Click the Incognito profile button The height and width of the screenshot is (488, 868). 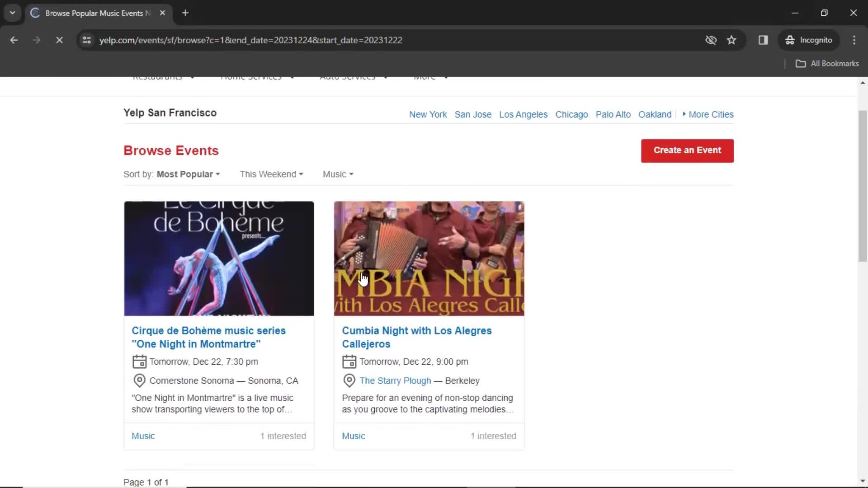(809, 40)
